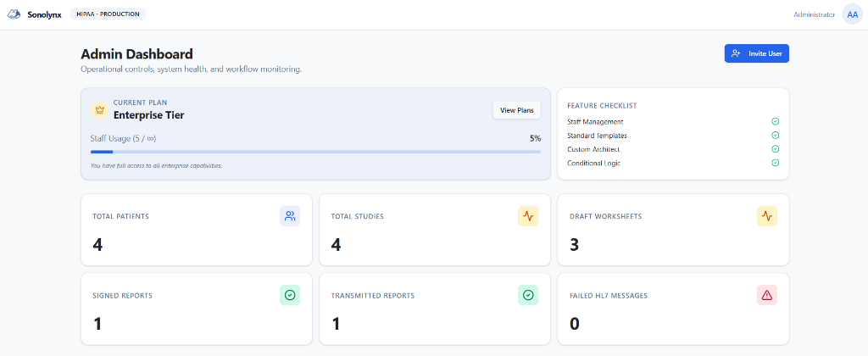Click the full access enterprise capabilities note
868x356 pixels.
(x=156, y=165)
